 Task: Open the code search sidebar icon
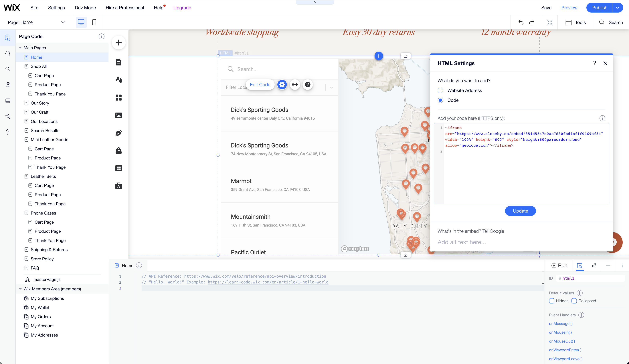click(x=8, y=69)
